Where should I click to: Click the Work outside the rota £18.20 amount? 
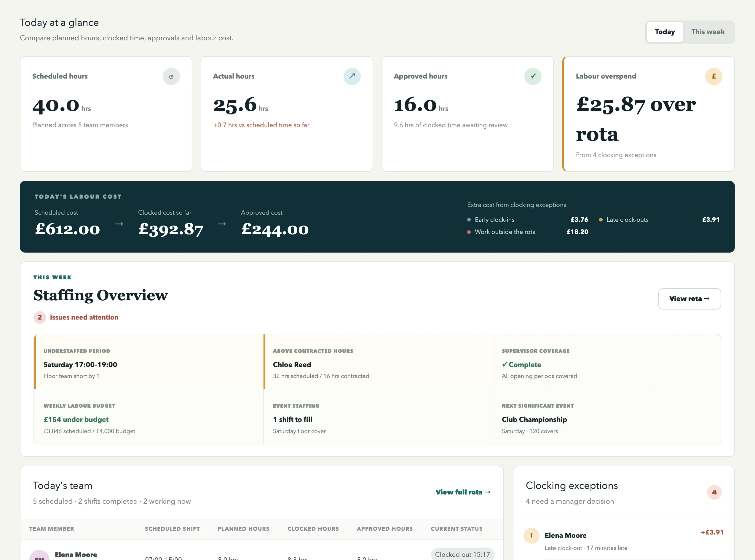(577, 232)
